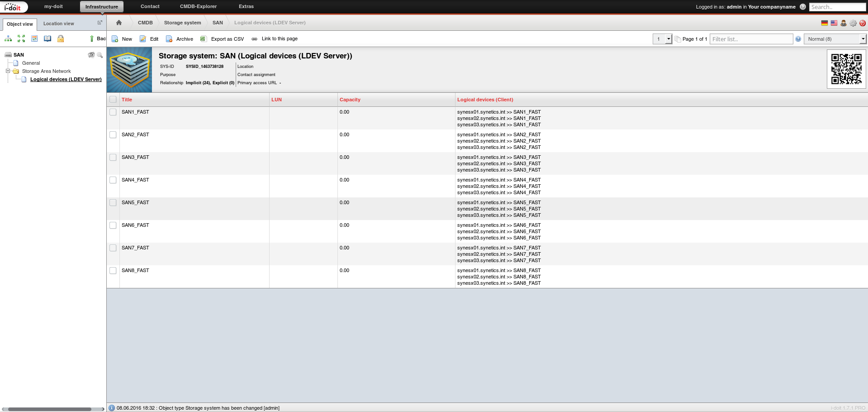Export the list as CSV

[222, 39]
